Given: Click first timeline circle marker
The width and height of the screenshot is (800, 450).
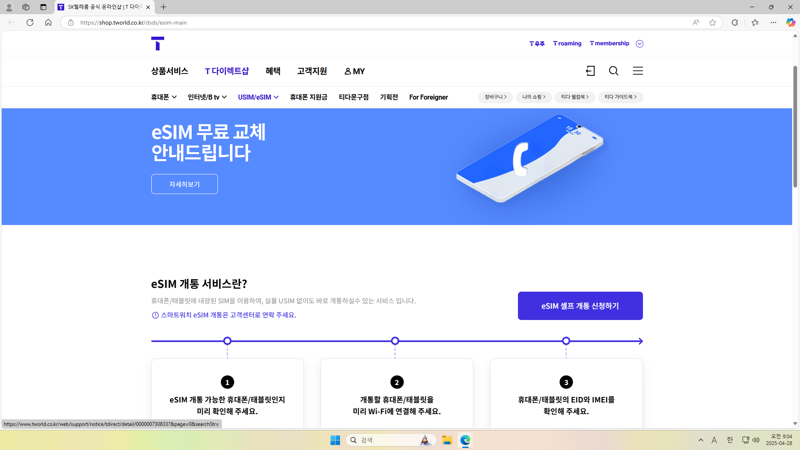Looking at the screenshot, I should [x=228, y=341].
